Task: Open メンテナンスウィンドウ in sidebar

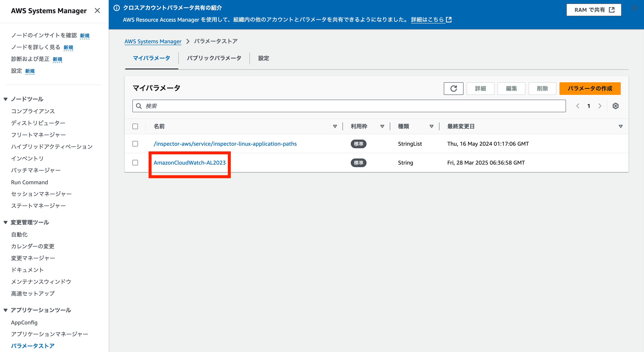Action: [41, 282]
